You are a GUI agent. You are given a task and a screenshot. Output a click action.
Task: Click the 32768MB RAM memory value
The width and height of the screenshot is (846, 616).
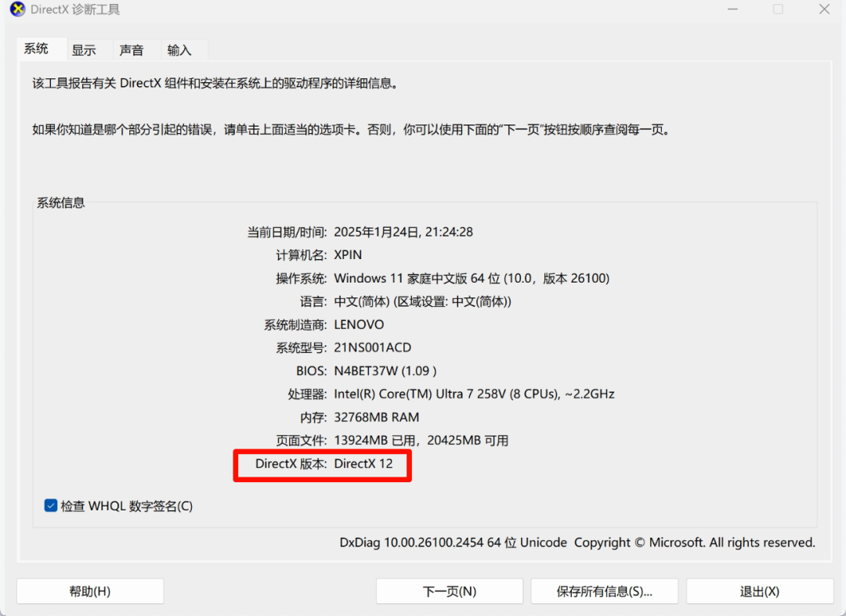pos(377,417)
